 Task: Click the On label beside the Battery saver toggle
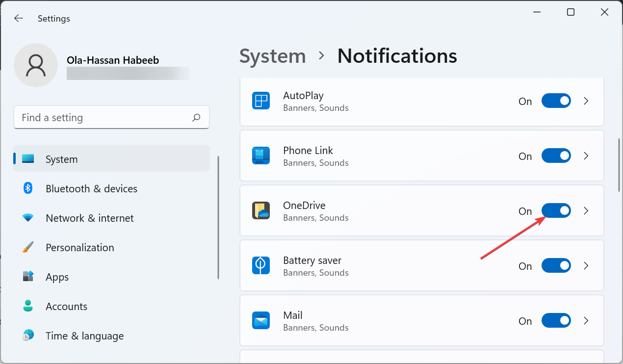point(525,266)
